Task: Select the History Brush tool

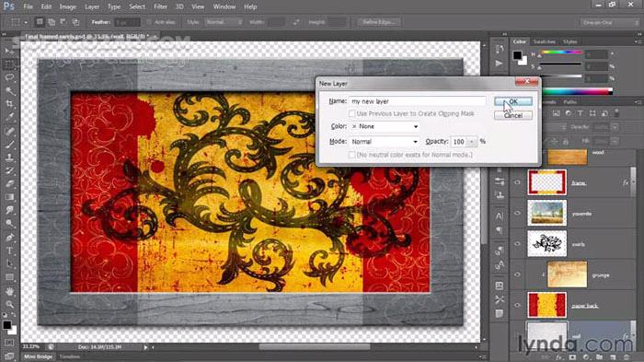Action: 9,170
